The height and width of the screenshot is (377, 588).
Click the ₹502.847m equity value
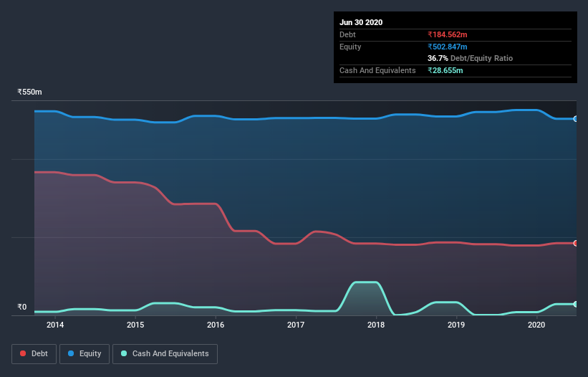point(448,47)
